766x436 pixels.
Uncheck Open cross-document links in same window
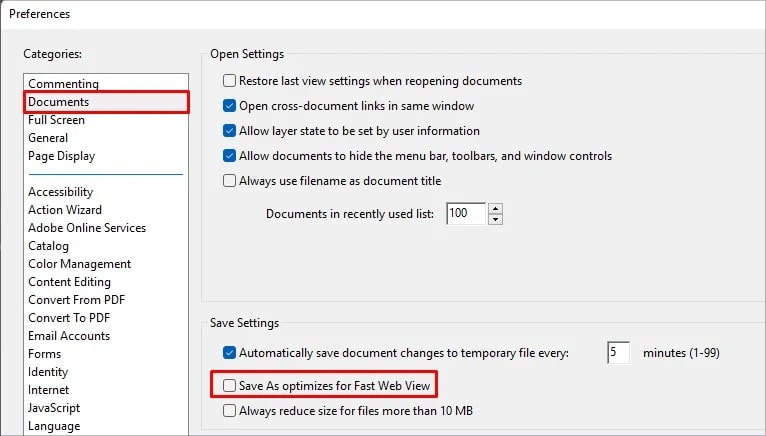[x=229, y=106]
